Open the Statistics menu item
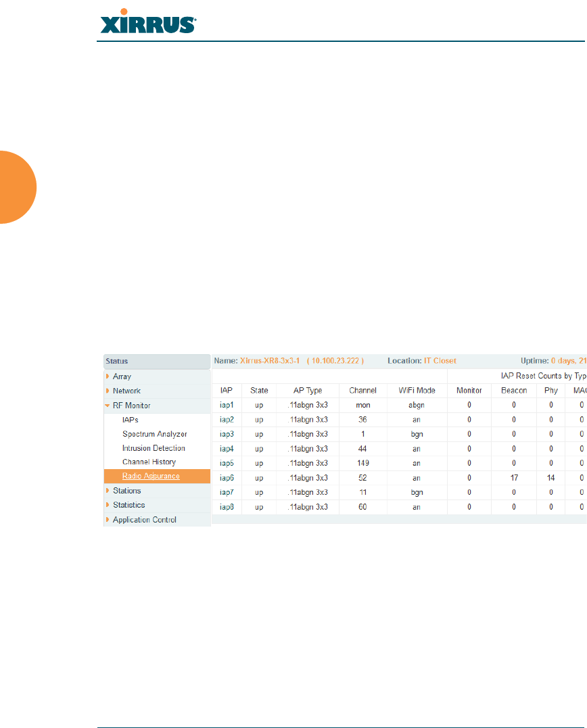The height and width of the screenshot is (728, 587). tap(129, 505)
